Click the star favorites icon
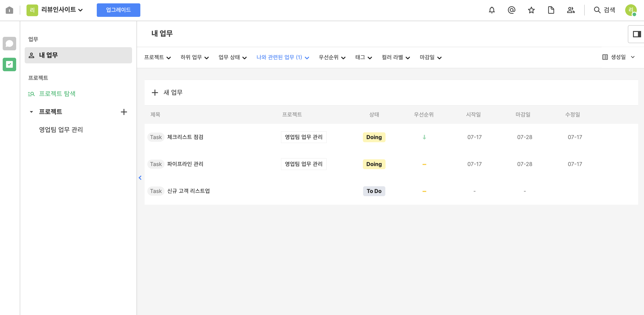The image size is (644, 315). click(x=531, y=10)
